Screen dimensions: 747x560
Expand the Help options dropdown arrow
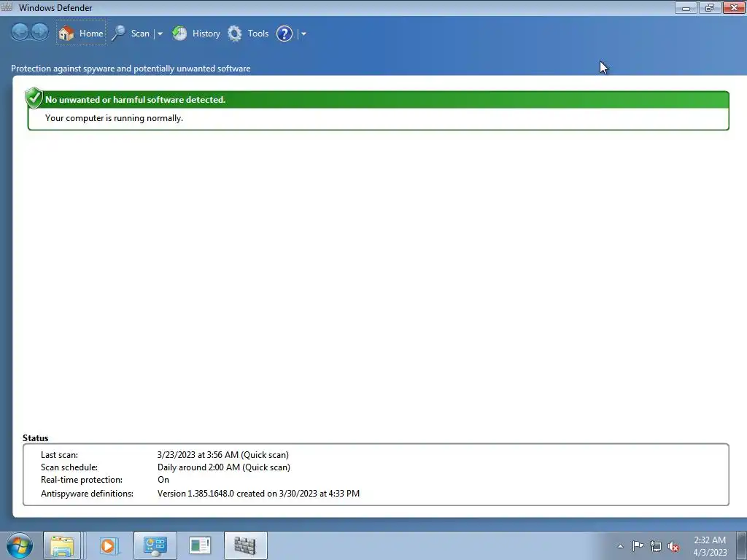pyautogui.click(x=303, y=34)
